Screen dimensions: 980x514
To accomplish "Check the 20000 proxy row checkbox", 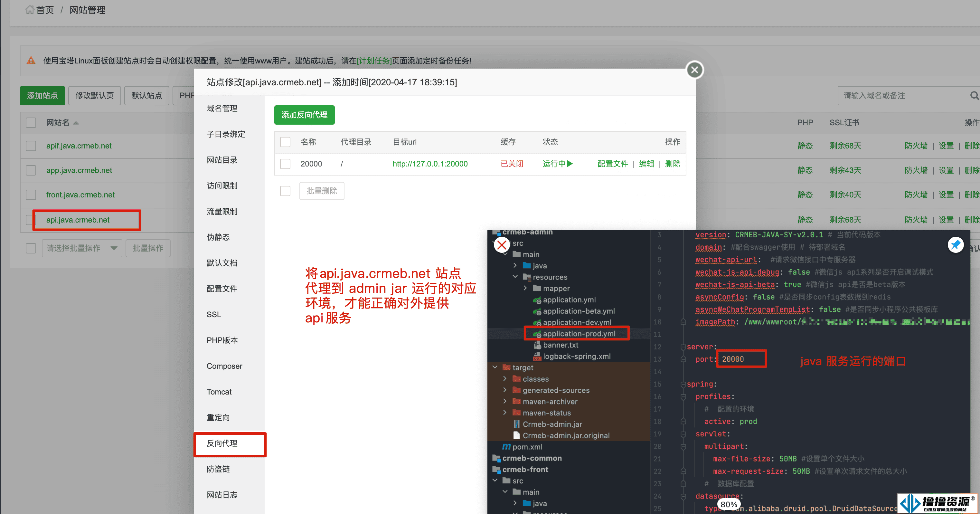I will coord(285,164).
